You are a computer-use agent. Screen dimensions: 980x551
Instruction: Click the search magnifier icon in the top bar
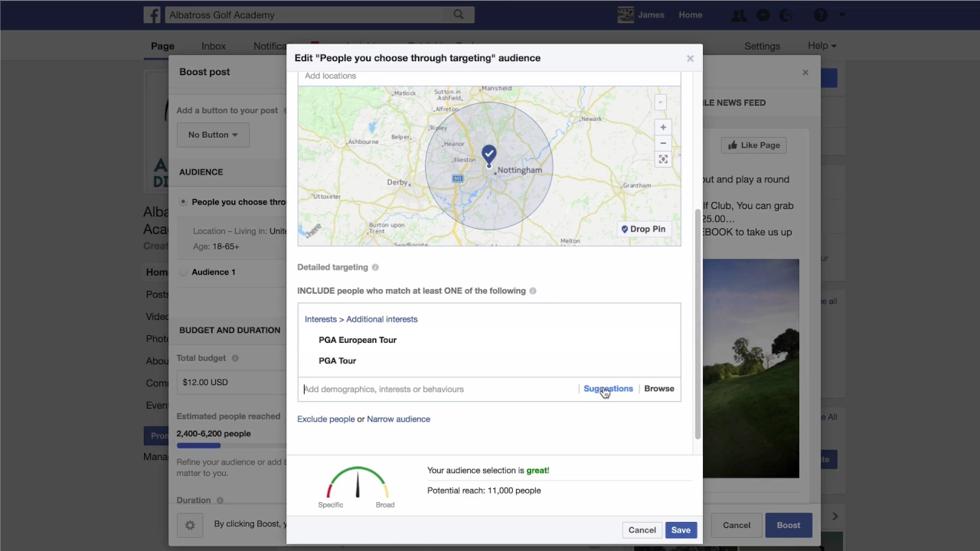[x=459, y=15]
